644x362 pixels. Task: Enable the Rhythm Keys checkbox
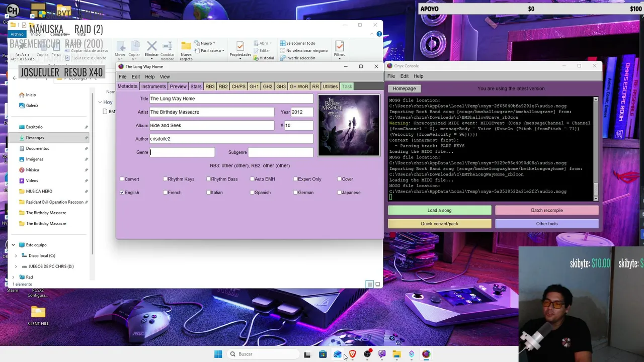165,179
